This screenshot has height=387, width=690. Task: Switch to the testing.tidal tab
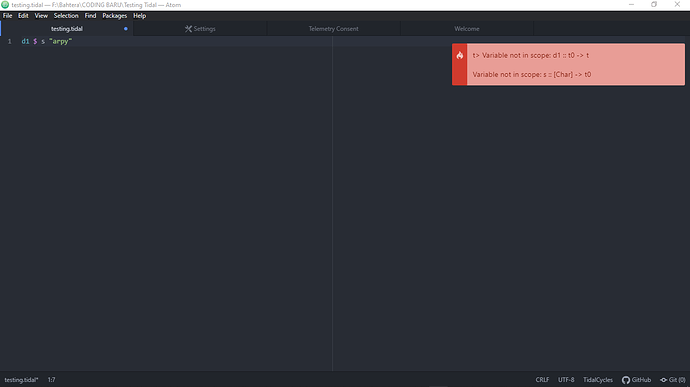67,29
